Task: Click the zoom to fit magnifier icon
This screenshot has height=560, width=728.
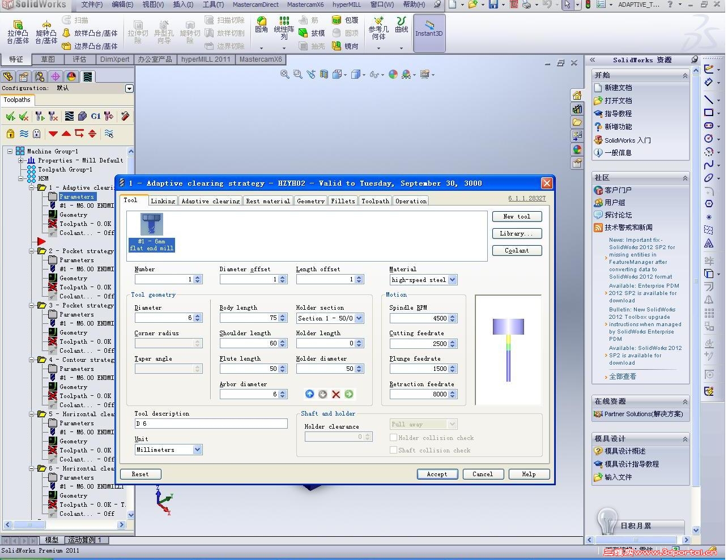Action: [284, 74]
